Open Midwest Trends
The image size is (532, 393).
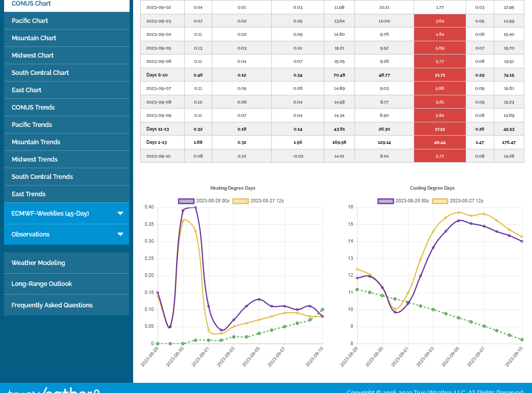click(x=67, y=159)
